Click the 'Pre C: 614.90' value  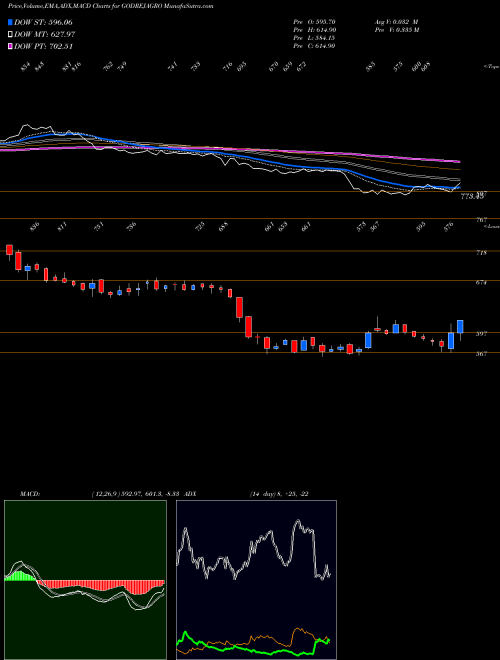pyautogui.click(x=314, y=46)
